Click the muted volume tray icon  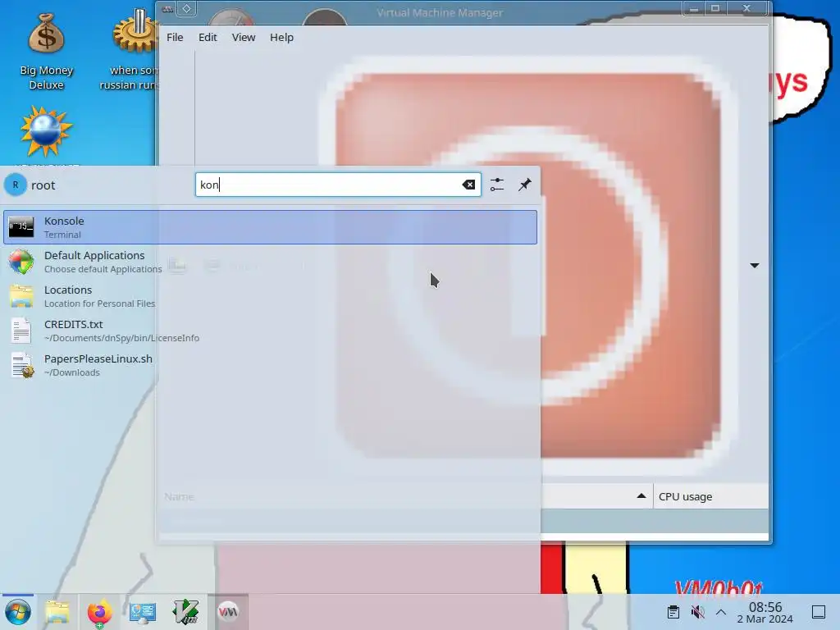tap(697, 612)
